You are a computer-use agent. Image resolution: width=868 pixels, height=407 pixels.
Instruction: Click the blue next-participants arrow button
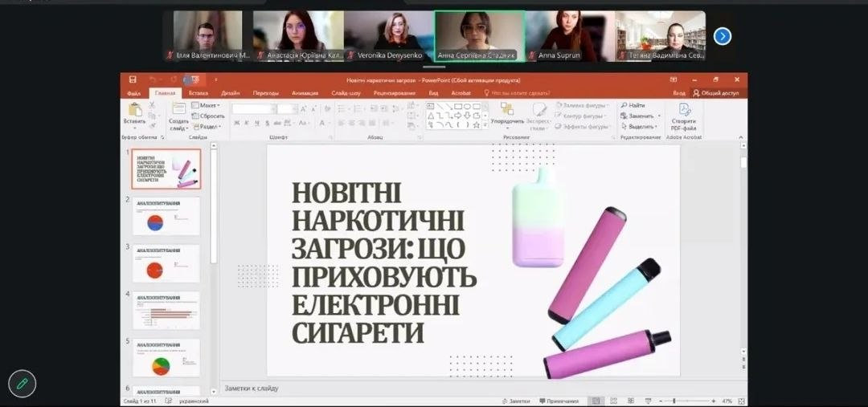[723, 36]
